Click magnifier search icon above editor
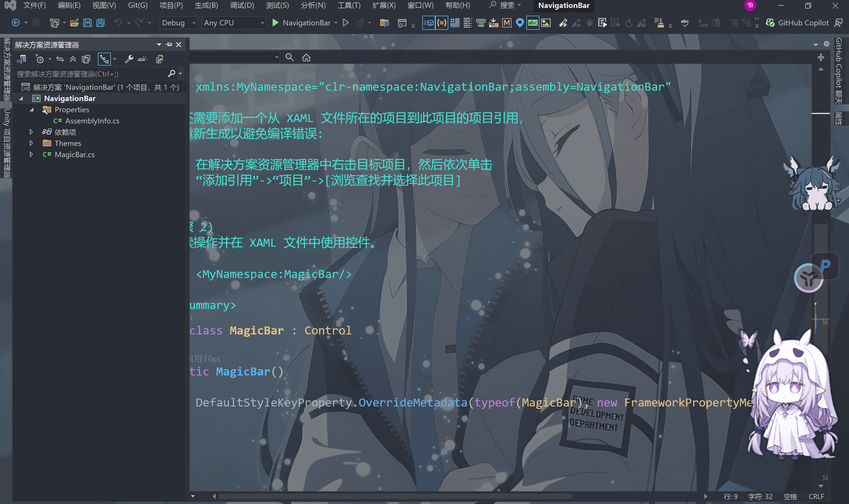Image resolution: width=849 pixels, height=504 pixels. [x=290, y=57]
